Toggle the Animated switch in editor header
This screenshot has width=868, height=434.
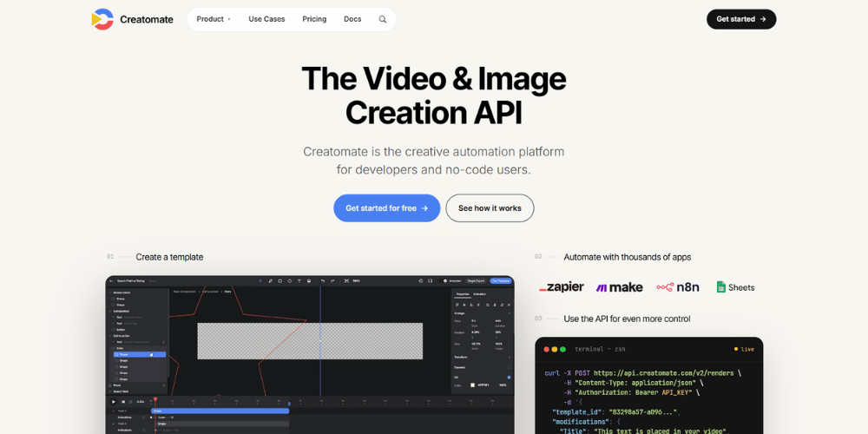pyautogui.click(x=444, y=280)
